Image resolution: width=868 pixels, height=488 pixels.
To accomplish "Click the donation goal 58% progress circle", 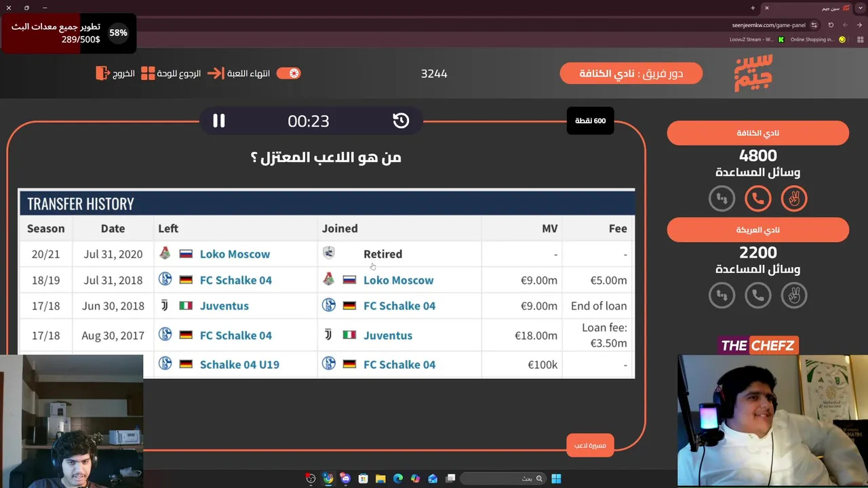I will (x=118, y=33).
